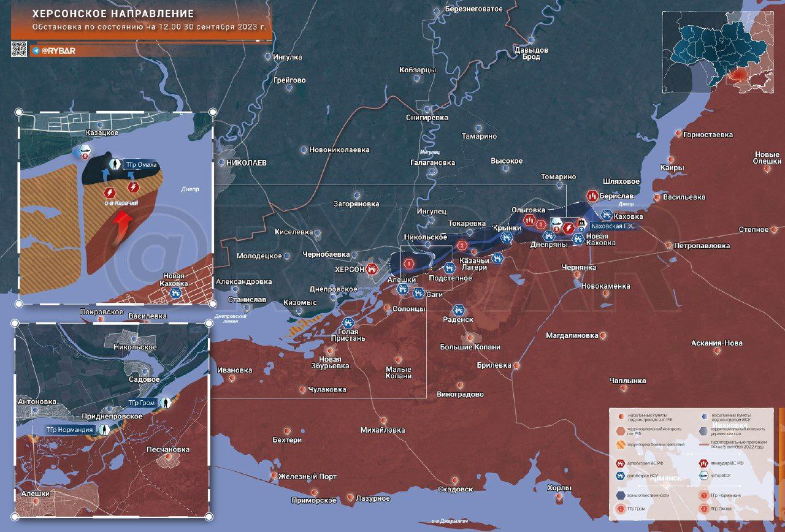Click the катер ВСУ legend icon
The width and height of the screenshot is (785, 532).
coord(705,476)
